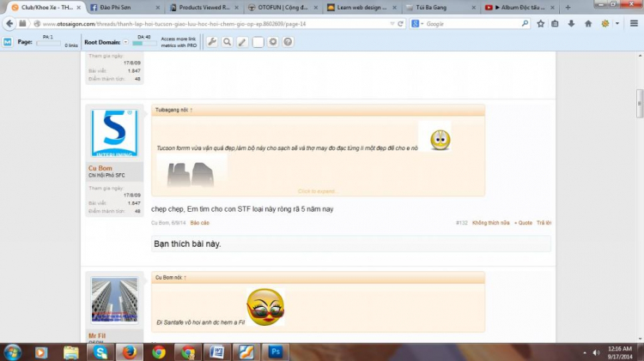Open Photoshop from the taskbar
Image resolution: width=644 pixels, height=361 pixels.
(x=275, y=352)
